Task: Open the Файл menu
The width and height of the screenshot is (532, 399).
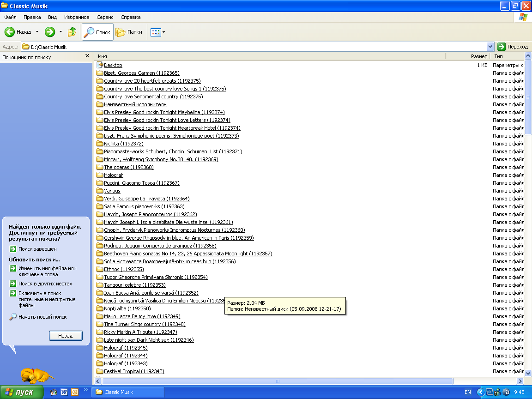Action: [x=10, y=17]
